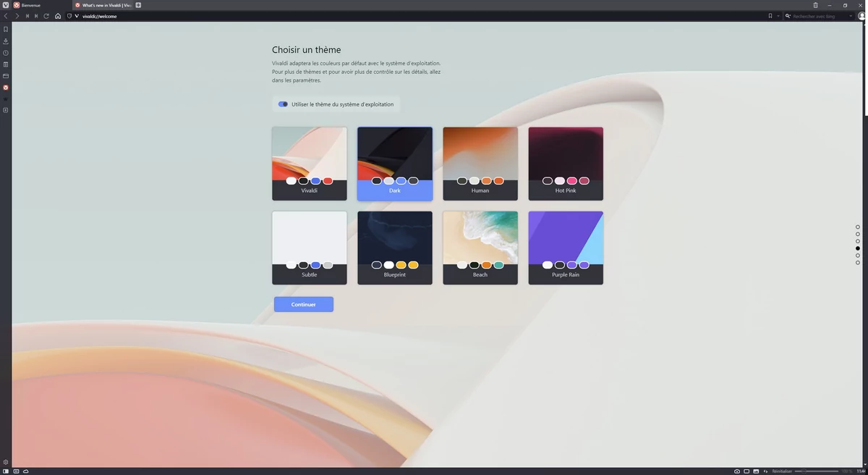
Task: Choose the Human theme card
Action: (480, 164)
